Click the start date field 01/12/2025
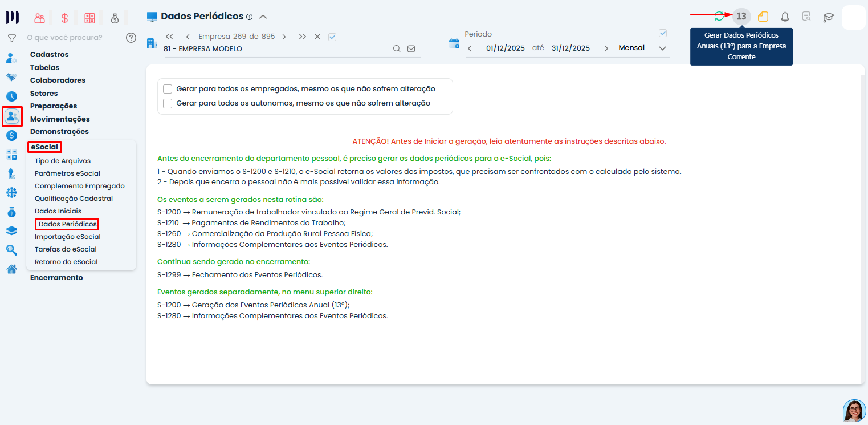This screenshot has height=425, width=868. click(506, 48)
